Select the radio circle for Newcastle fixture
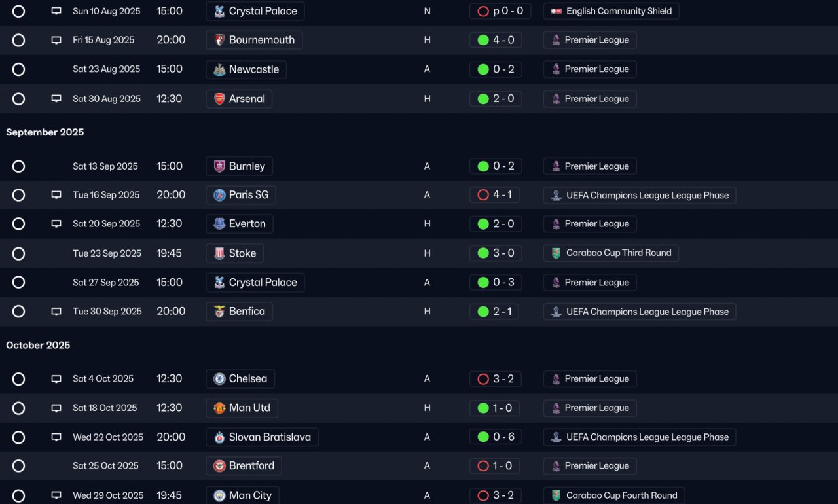 (x=18, y=69)
